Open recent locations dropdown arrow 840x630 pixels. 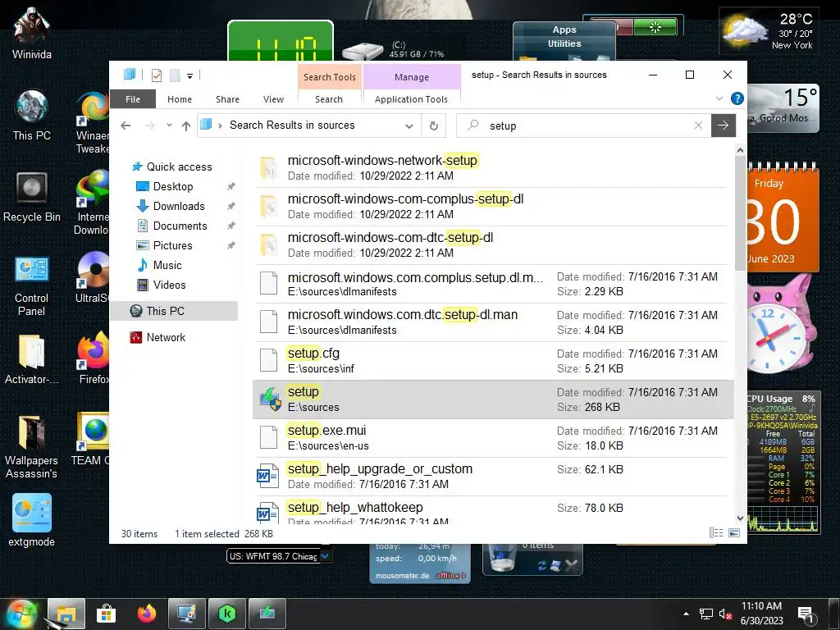coord(169,126)
